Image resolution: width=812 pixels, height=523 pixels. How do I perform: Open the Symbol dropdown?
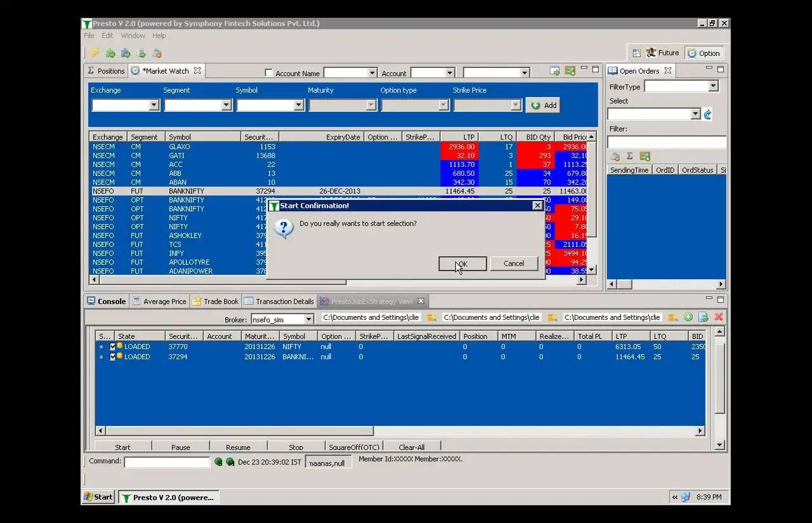tap(299, 105)
